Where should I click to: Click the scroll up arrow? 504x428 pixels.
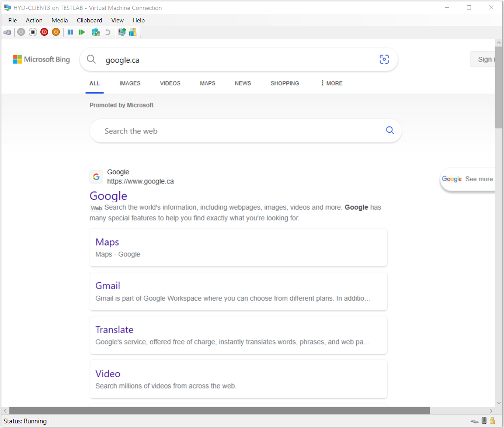[x=499, y=43]
